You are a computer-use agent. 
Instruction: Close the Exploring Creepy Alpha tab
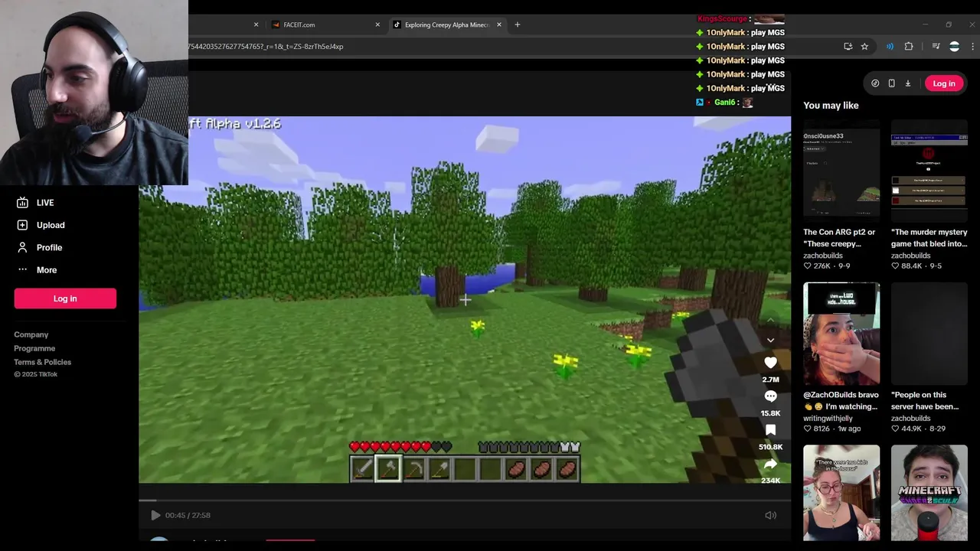click(499, 24)
